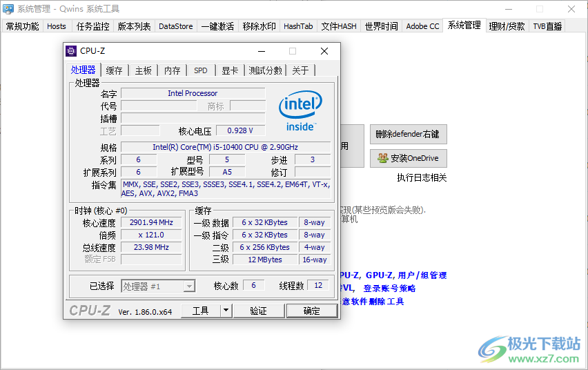Open the Hosts tab

click(57, 26)
